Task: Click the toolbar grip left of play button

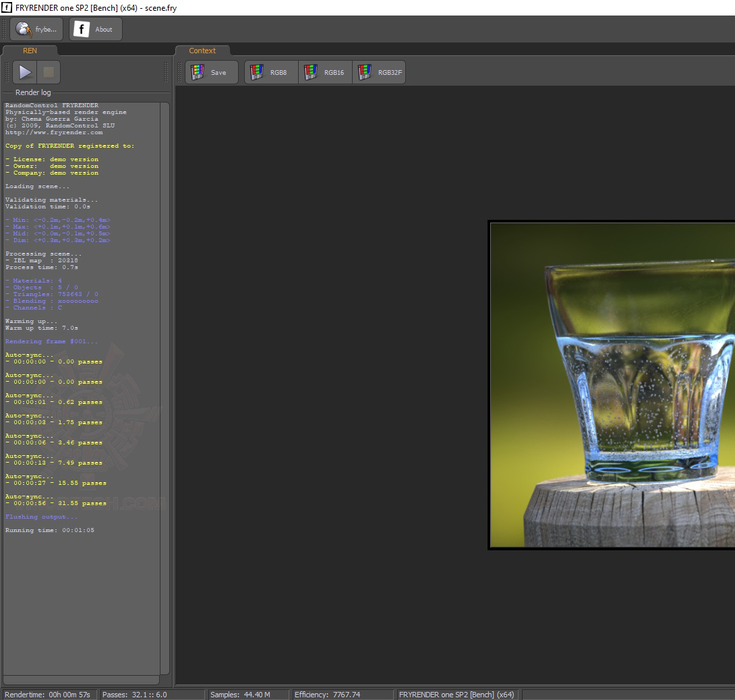Action: (x=7, y=72)
